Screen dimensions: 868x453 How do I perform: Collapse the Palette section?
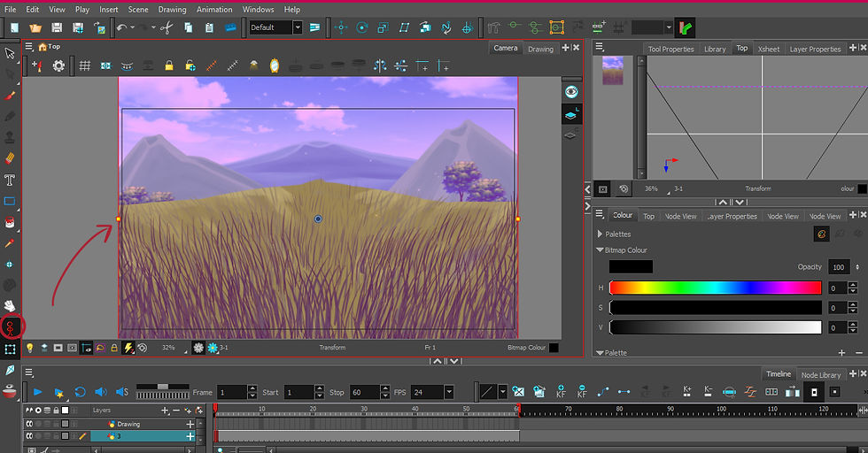point(600,353)
